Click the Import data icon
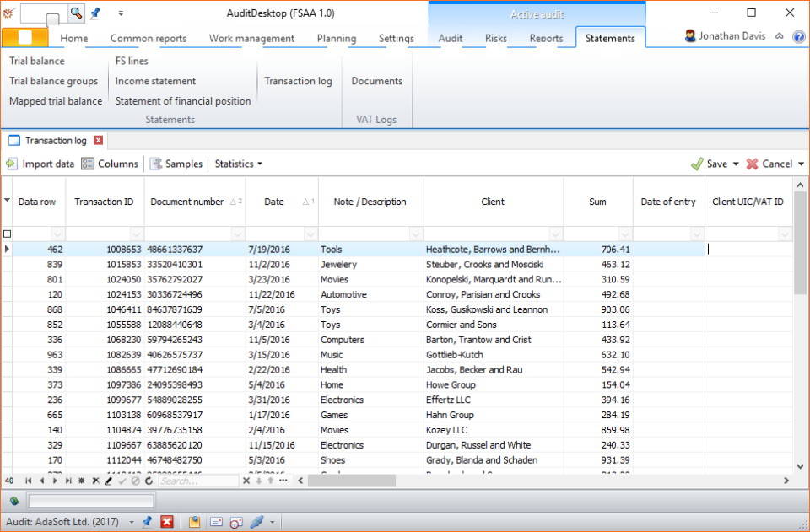 13,164
